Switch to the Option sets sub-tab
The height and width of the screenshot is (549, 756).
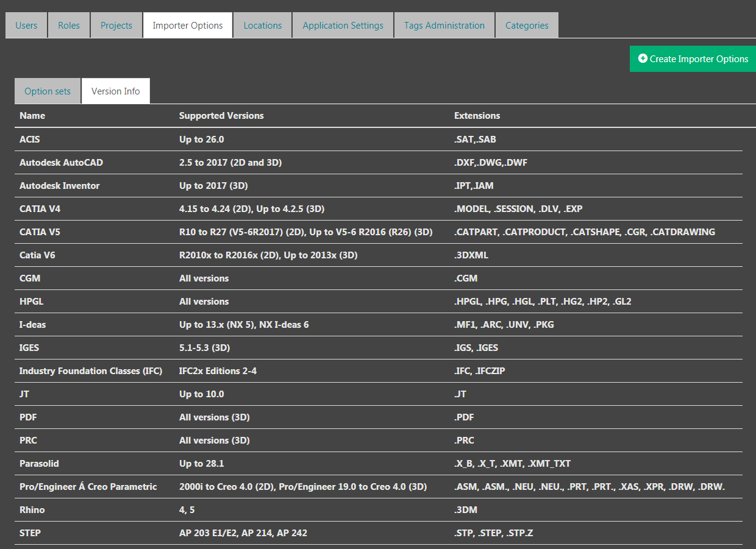point(48,91)
